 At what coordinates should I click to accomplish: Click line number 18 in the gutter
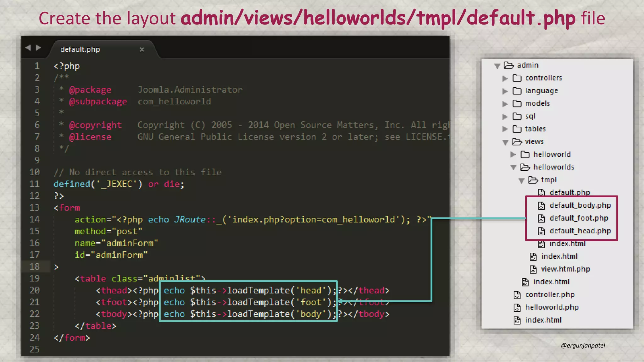click(35, 266)
